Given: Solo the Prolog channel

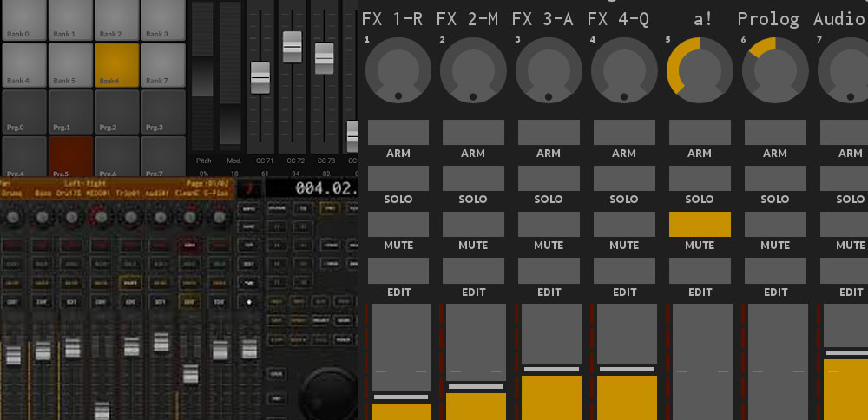Looking at the screenshot, I should click(x=775, y=178).
